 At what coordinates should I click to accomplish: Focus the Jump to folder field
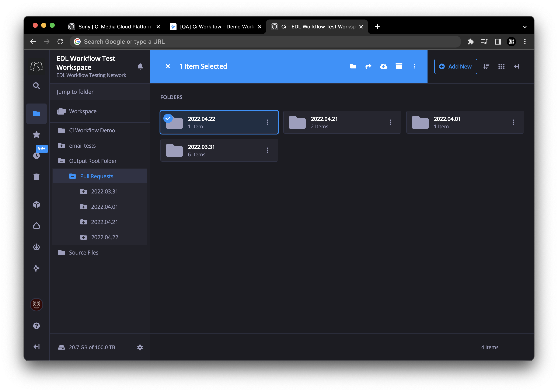[100, 92]
